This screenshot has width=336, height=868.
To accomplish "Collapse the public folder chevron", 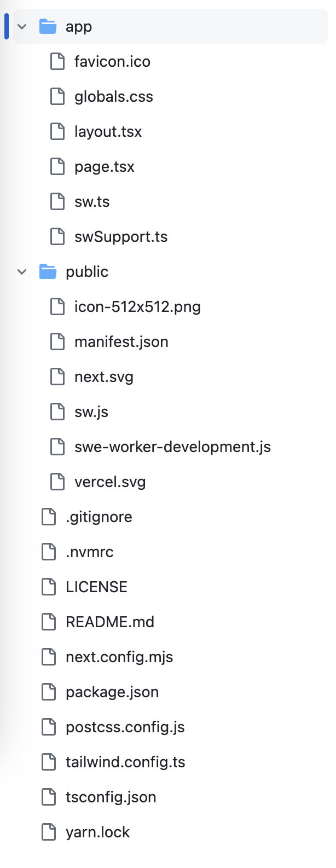I will tap(22, 271).
